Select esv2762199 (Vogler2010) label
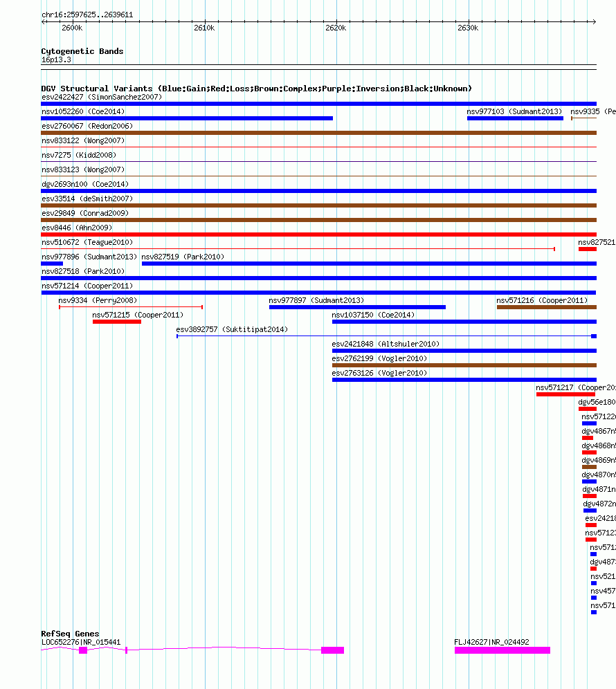The image size is (616, 689). 379,358
